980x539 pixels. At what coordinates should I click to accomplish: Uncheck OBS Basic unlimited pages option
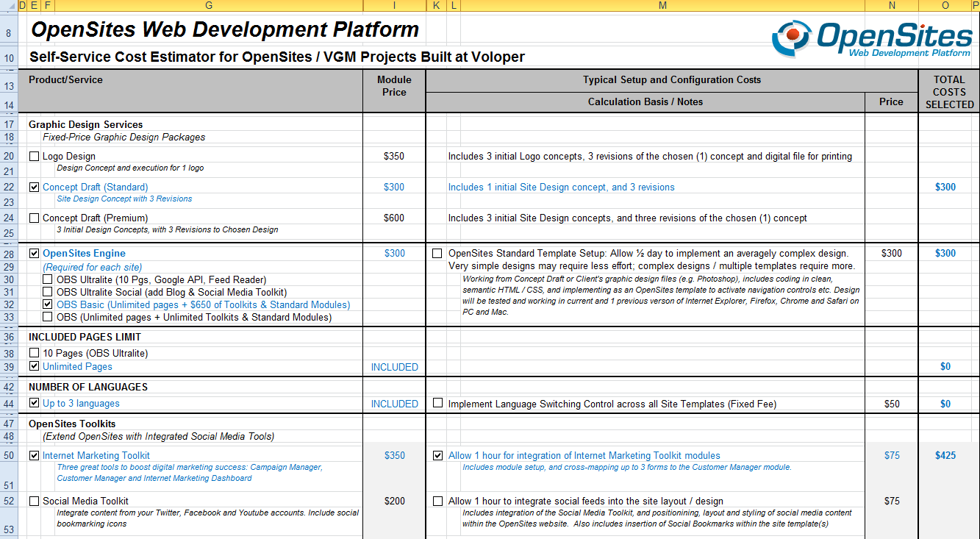[x=48, y=304]
